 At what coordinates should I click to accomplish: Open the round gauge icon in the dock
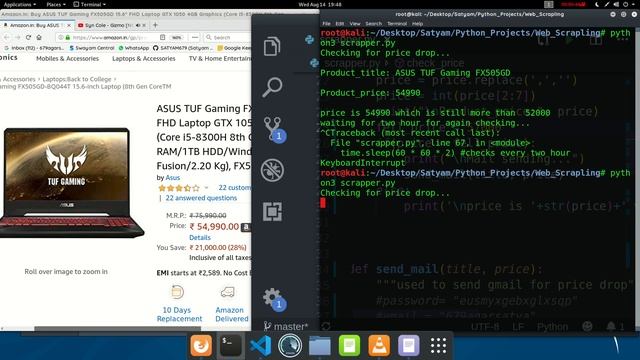[x=290, y=346]
